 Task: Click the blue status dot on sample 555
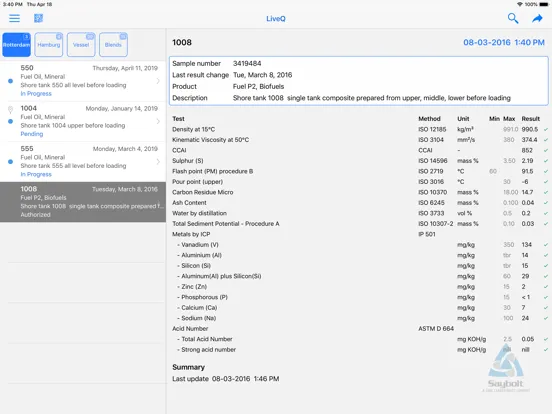pyautogui.click(x=11, y=162)
